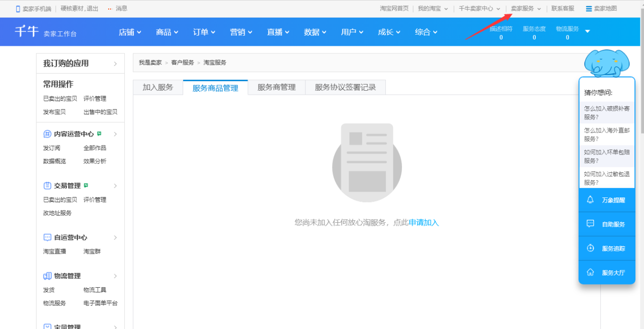Screen dimensions: 644x329
Task: Click the 联系客服 link
Action: point(562,9)
